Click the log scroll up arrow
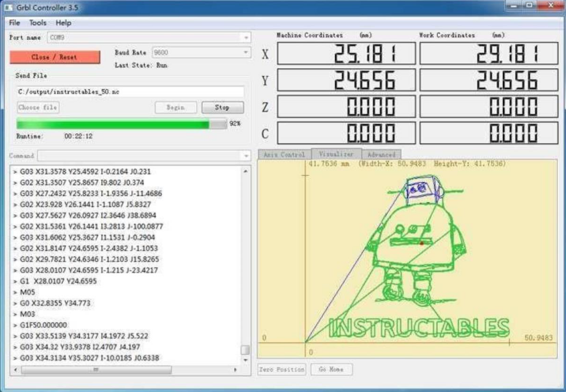This screenshot has height=392, width=566. [245, 171]
